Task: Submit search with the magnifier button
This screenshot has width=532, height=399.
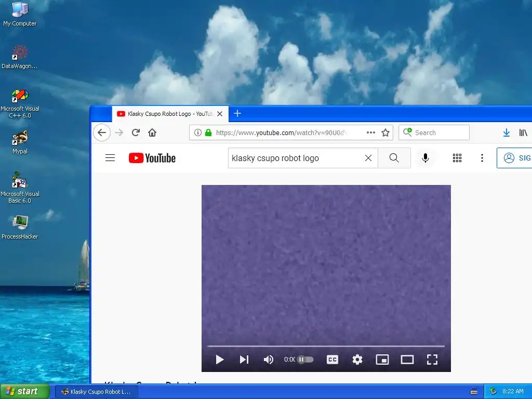Action: pyautogui.click(x=394, y=158)
